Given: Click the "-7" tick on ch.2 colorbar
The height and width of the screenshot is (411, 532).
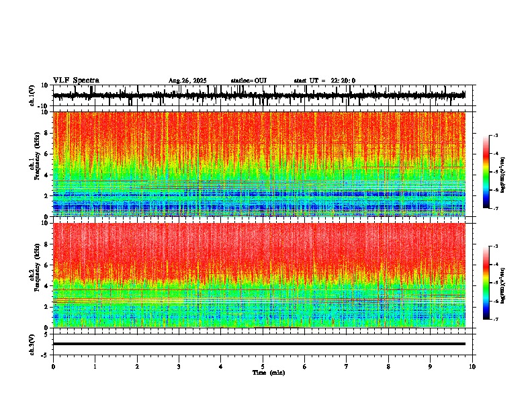Looking at the screenshot, I should [496, 320].
